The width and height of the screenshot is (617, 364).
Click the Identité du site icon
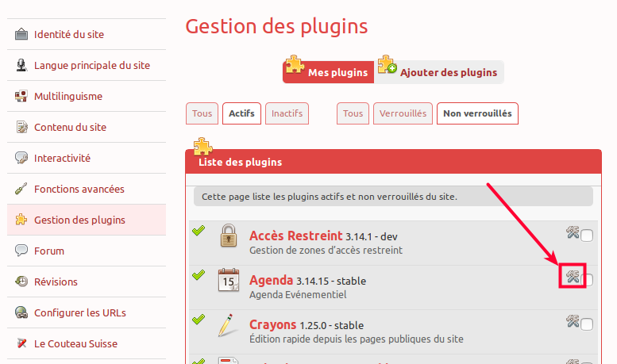(21, 34)
